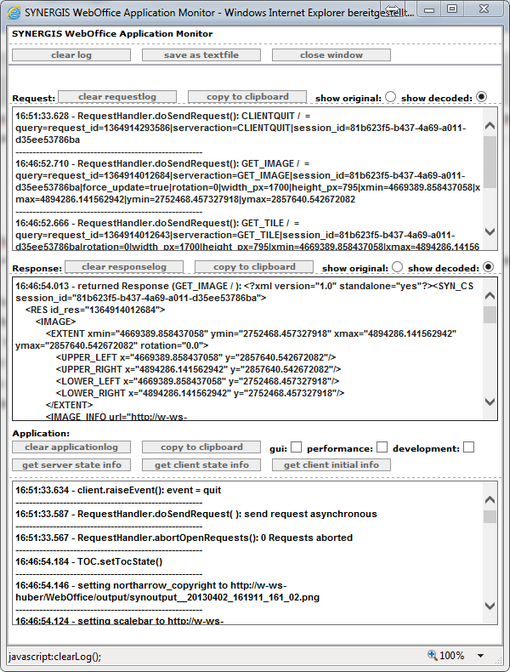This screenshot has height=672, width=510.
Task: Select show decoded for Response
Action: pyautogui.click(x=488, y=267)
